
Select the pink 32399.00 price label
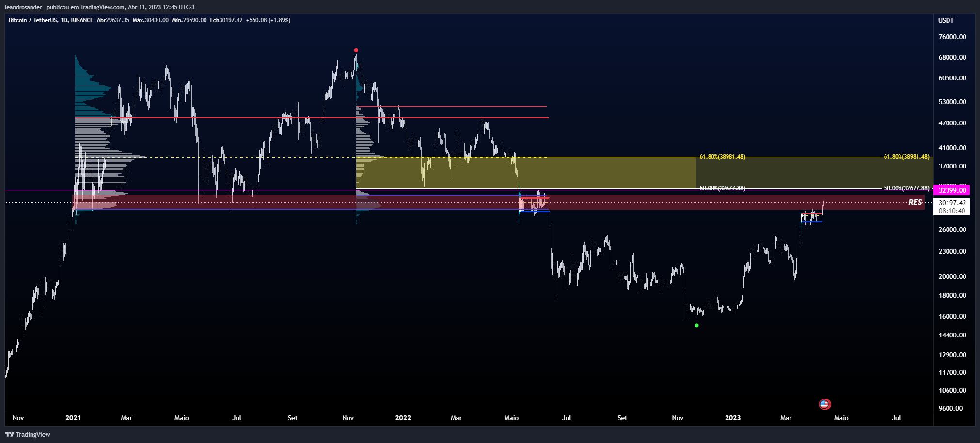pyautogui.click(x=952, y=190)
